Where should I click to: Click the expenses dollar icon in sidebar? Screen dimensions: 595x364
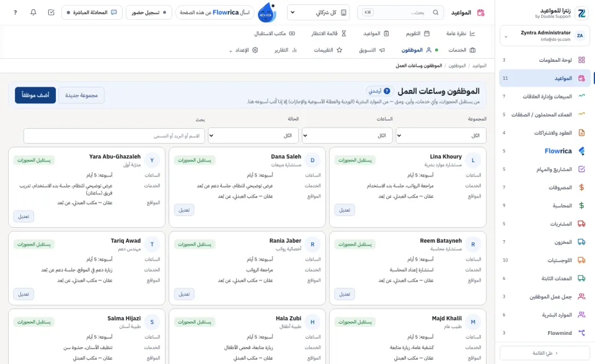[581, 188]
